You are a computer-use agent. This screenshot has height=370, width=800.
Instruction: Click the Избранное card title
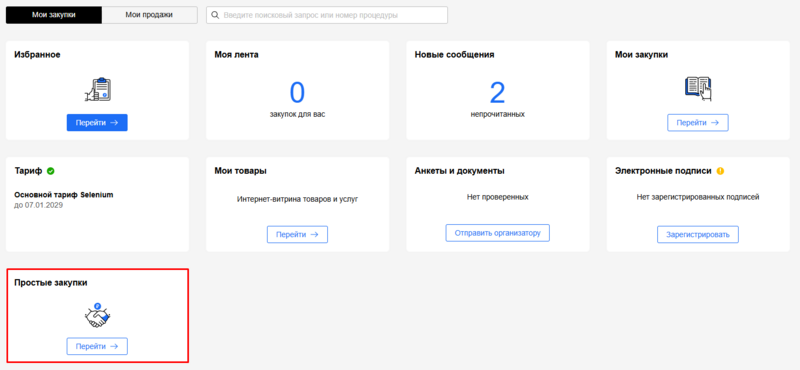click(37, 55)
